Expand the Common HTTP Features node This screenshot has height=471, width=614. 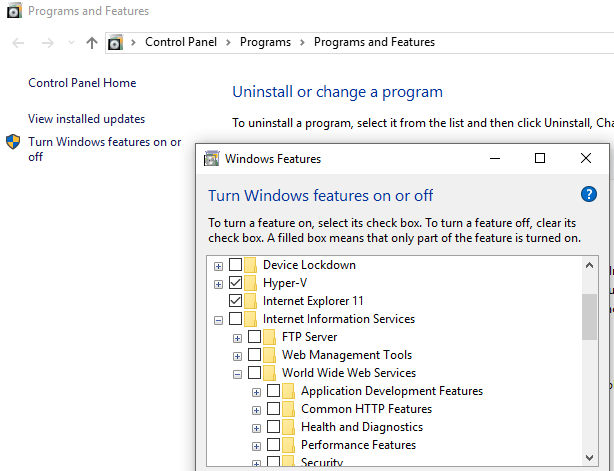(256, 410)
